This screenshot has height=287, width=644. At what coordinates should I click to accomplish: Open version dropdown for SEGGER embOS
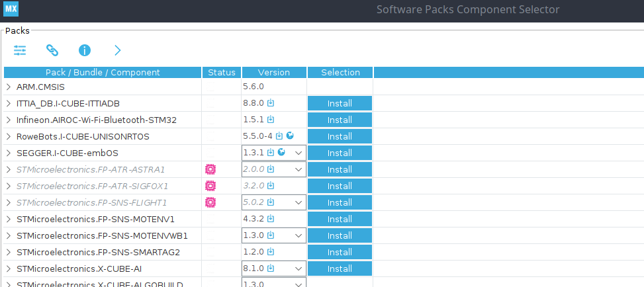(x=299, y=153)
